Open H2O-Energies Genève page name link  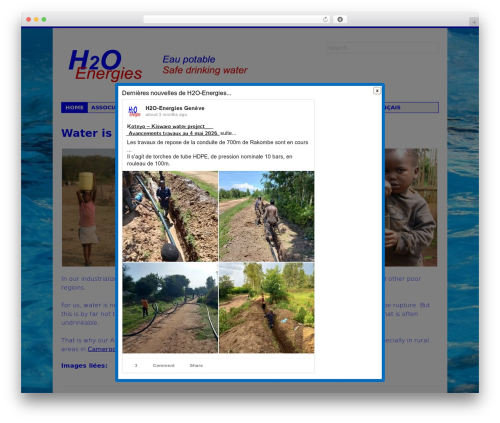(175, 108)
